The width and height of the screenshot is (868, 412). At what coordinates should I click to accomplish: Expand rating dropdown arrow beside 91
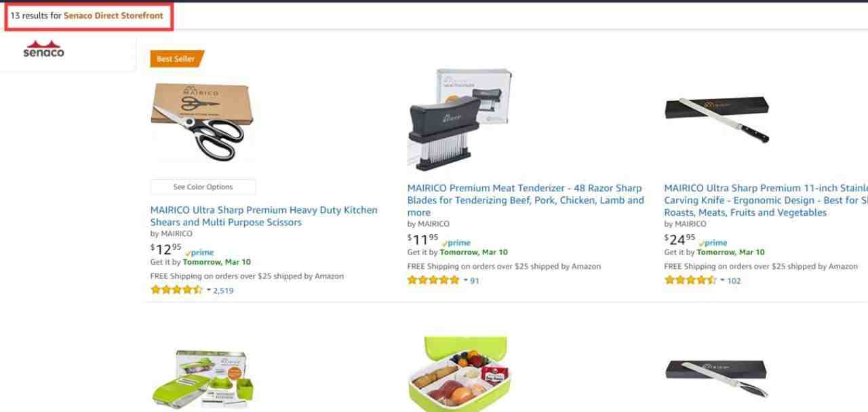click(465, 280)
